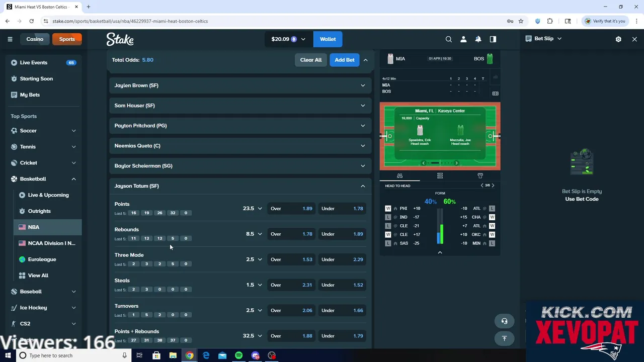644x362 pixels.
Task: Open Task View in the taskbar
Action: pos(139,355)
